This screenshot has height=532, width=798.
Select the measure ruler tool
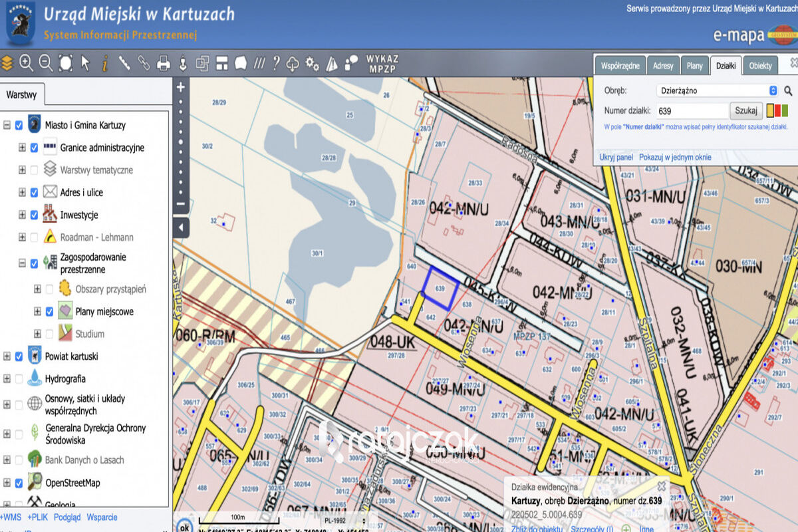(124, 63)
